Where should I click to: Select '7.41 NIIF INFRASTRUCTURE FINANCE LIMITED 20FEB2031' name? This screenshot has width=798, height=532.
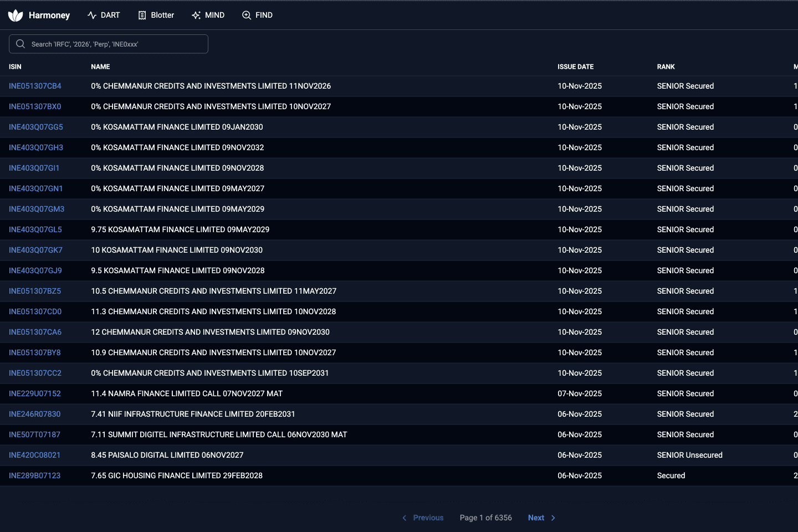click(193, 414)
